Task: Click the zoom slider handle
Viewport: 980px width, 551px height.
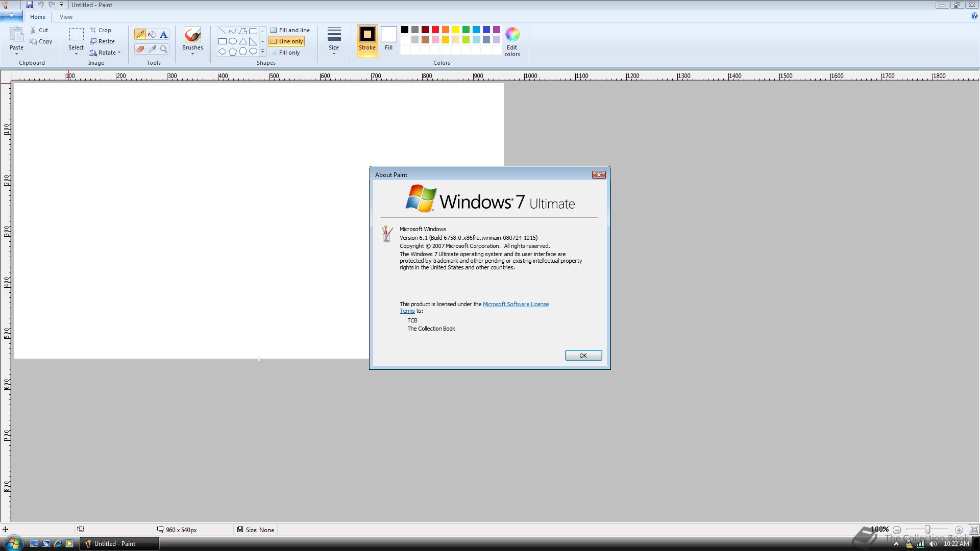Action: click(x=927, y=530)
